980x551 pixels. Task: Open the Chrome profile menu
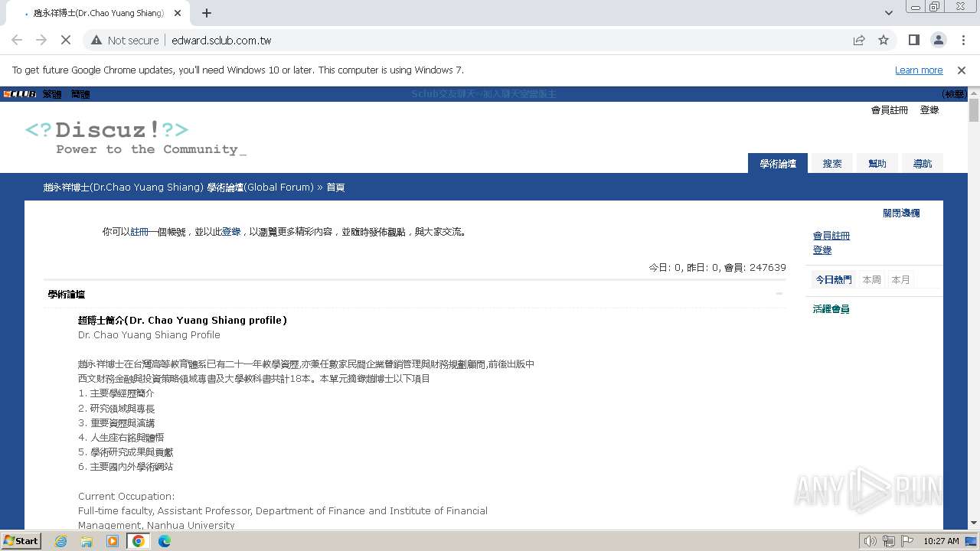tap(938, 40)
